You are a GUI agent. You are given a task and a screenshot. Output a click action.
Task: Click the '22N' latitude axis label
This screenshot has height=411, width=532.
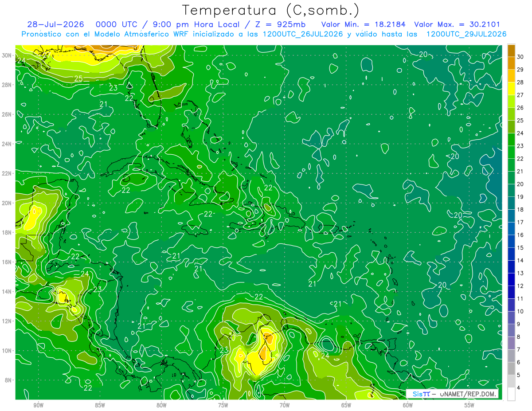pos(7,173)
